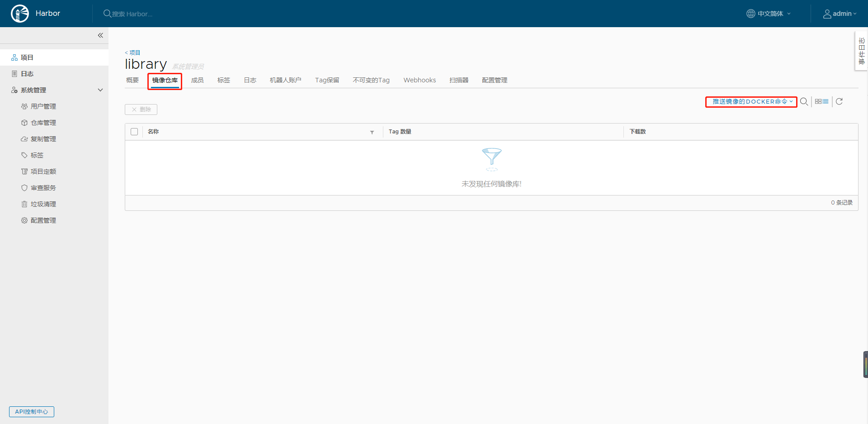868x424 pixels.
Task: Open the 名称 column filter icon
Action: coord(372,132)
